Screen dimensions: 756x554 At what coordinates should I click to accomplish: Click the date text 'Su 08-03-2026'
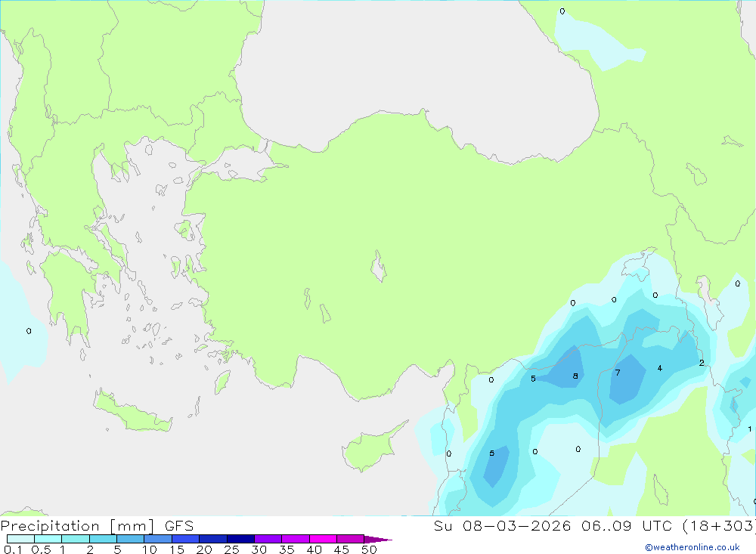pyautogui.click(x=502, y=526)
